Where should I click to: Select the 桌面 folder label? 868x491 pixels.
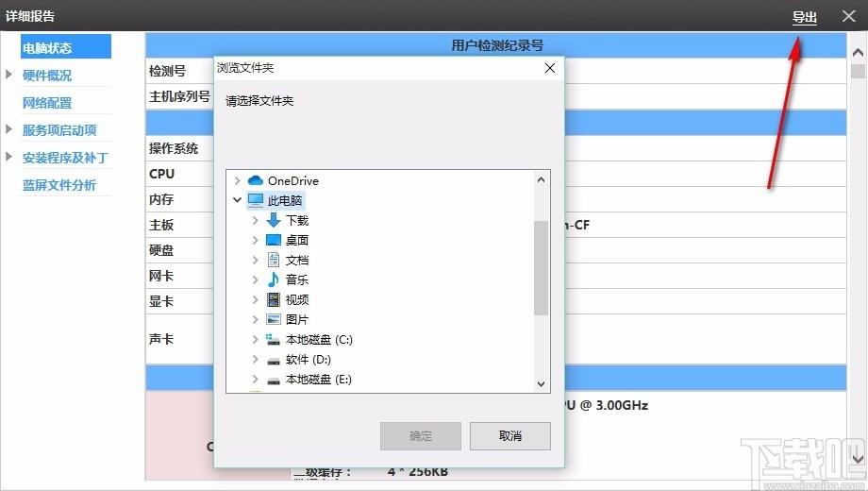[297, 241]
